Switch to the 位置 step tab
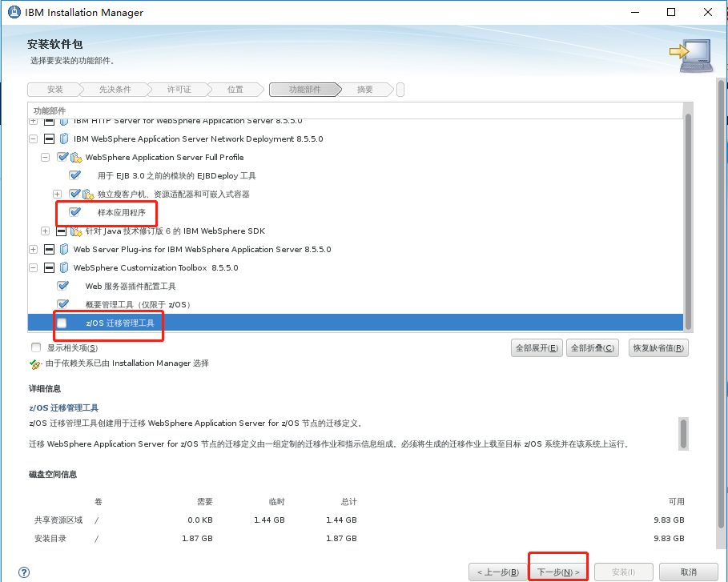The height and width of the screenshot is (582, 728). click(235, 89)
